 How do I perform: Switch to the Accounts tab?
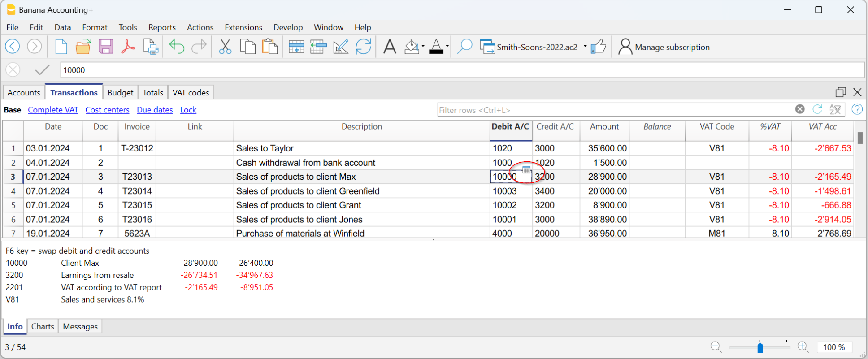point(24,92)
